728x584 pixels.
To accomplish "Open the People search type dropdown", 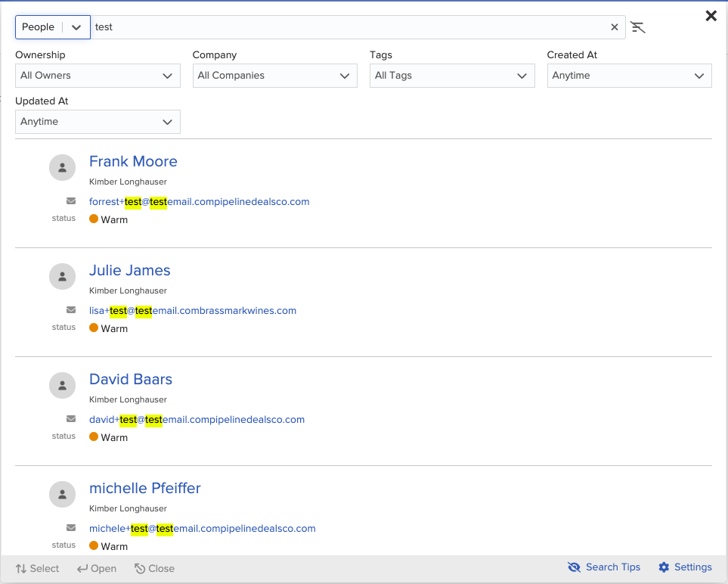I will click(53, 27).
